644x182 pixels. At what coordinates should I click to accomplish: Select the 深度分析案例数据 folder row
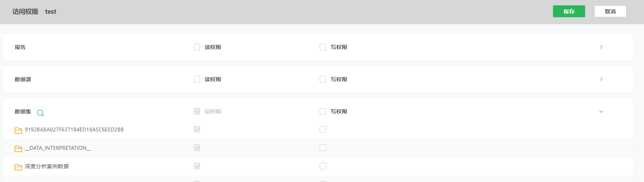(318, 166)
